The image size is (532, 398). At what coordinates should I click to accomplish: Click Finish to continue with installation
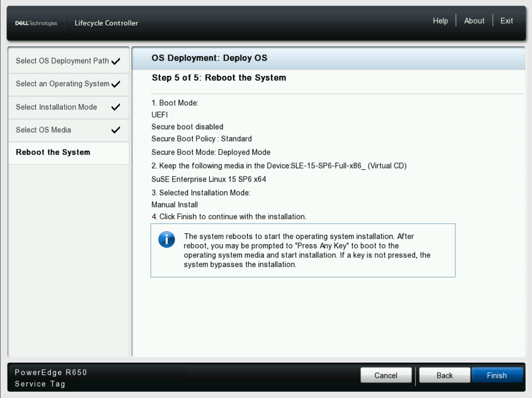coord(497,375)
